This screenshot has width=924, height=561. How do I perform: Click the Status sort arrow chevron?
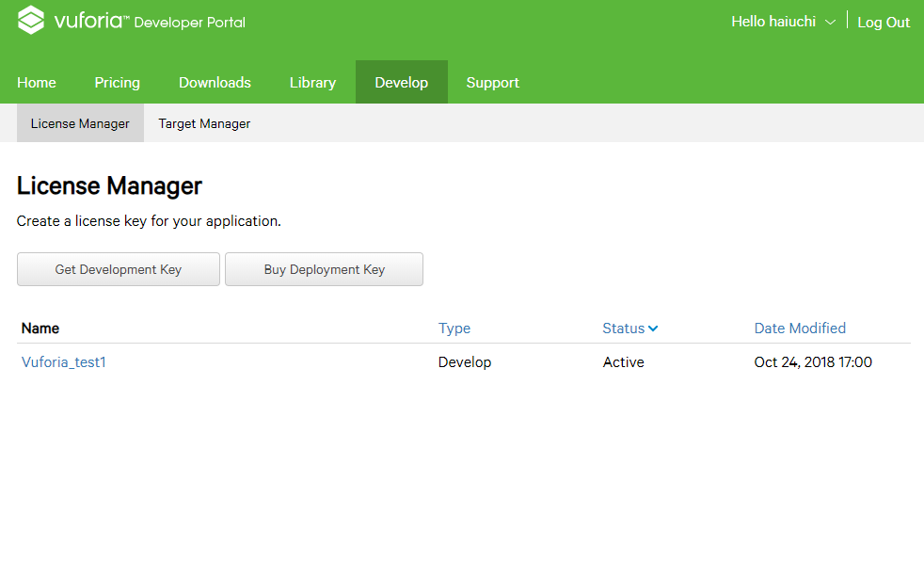pyautogui.click(x=653, y=329)
